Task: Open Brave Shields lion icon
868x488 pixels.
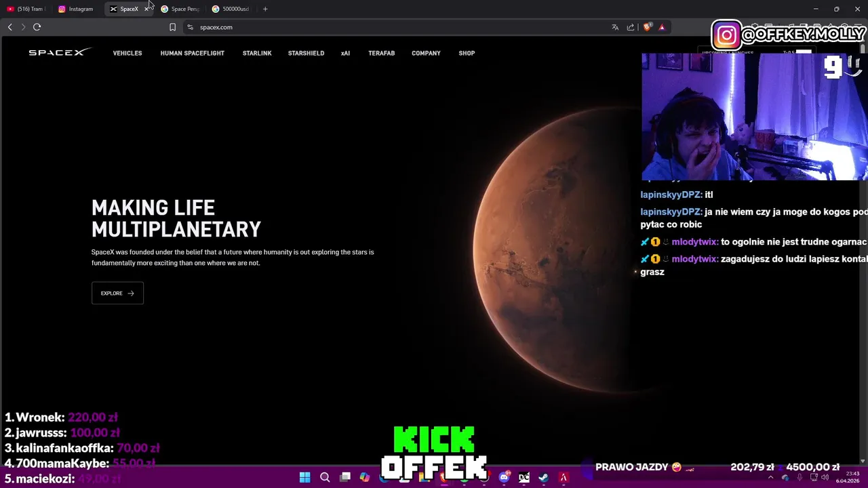Action: [x=647, y=27]
